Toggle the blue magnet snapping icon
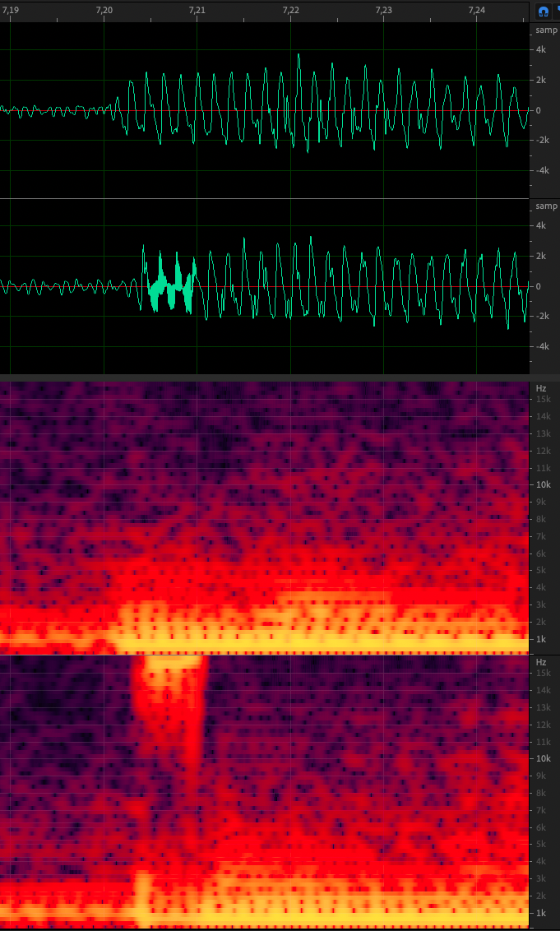560x931 pixels. click(x=543, y=11)
